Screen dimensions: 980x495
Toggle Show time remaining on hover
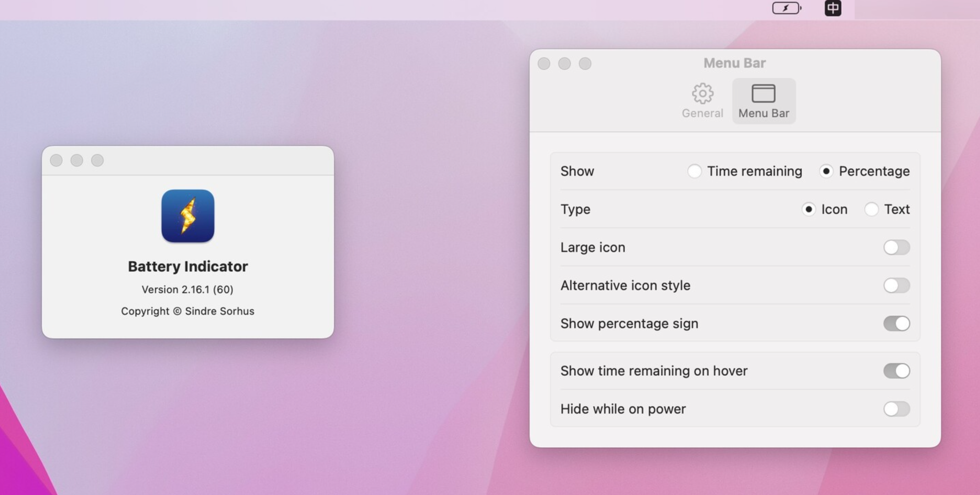click(x=896, y=371)
